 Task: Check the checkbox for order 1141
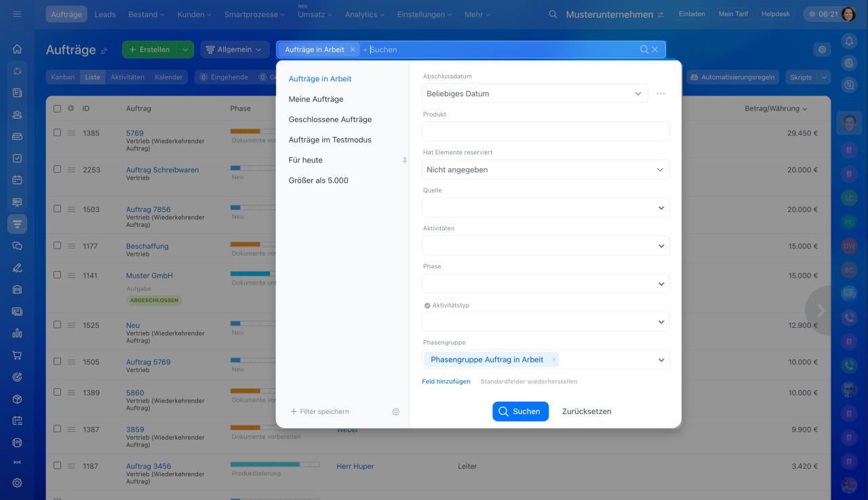click(57, 275)
